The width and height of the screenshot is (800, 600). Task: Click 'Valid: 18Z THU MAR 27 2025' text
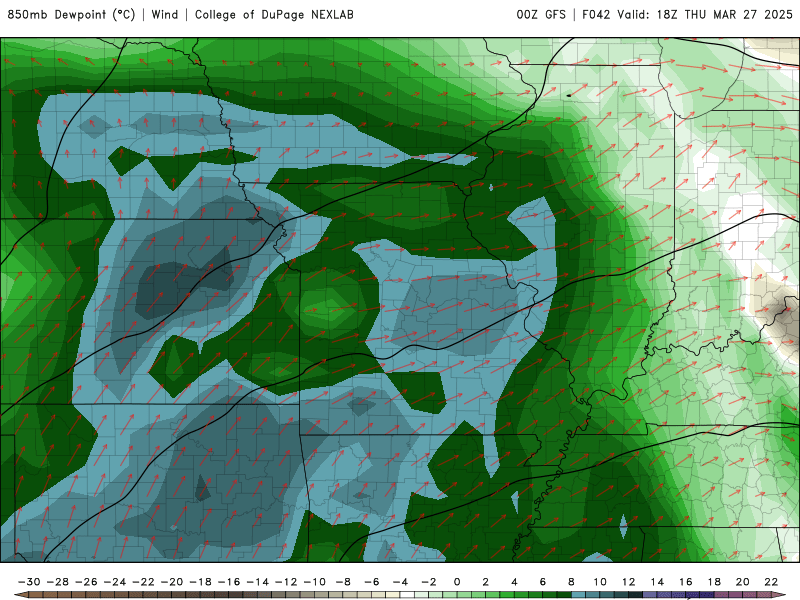coord(705,15)
